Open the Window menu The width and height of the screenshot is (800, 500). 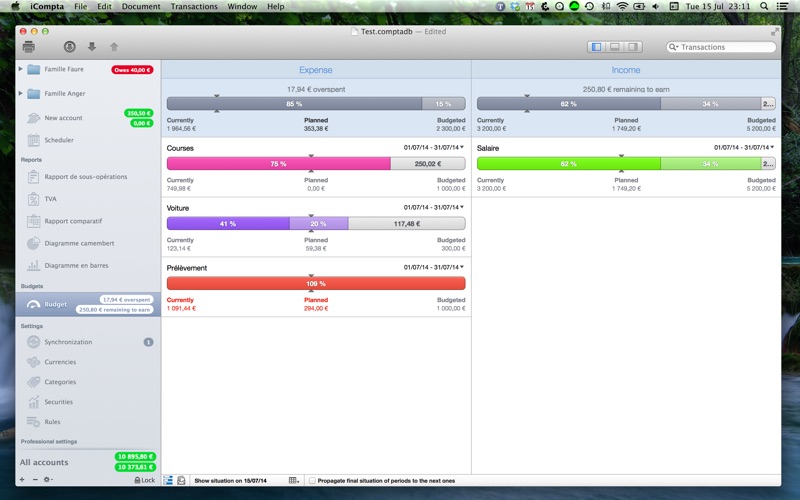(242, 6)
